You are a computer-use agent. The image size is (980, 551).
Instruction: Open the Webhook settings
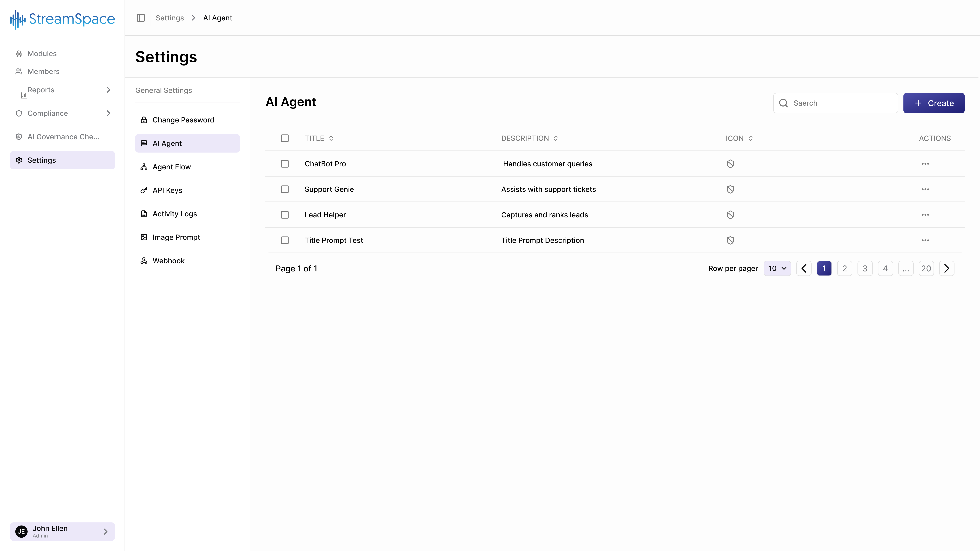tap(187, 261)
